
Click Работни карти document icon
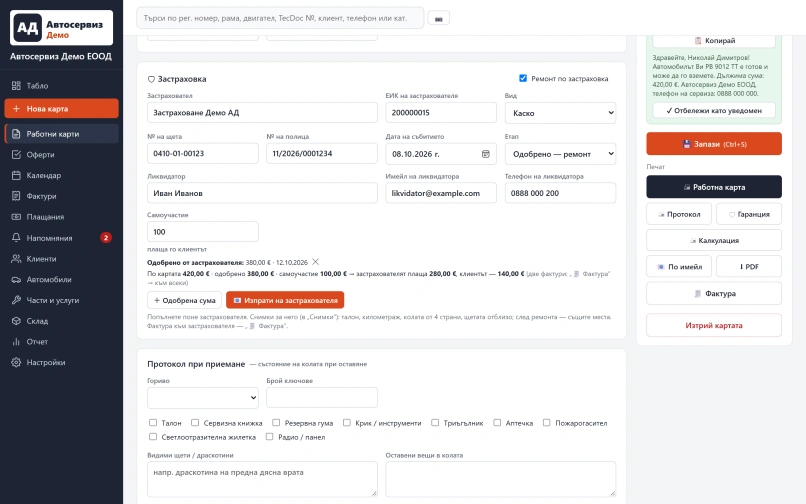click(x=16, y=134)
